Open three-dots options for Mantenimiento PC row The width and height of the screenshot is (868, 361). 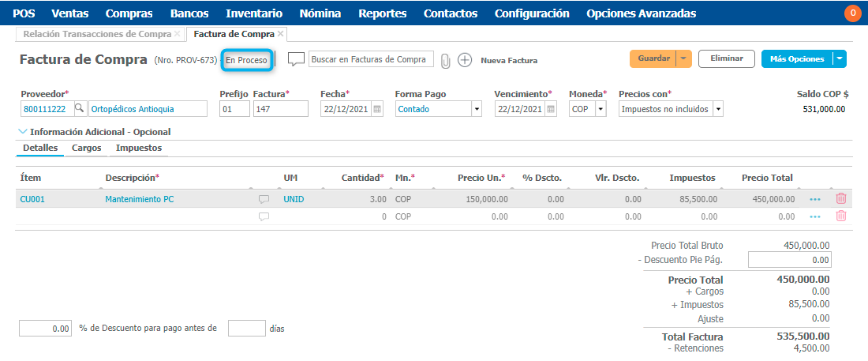815,200
